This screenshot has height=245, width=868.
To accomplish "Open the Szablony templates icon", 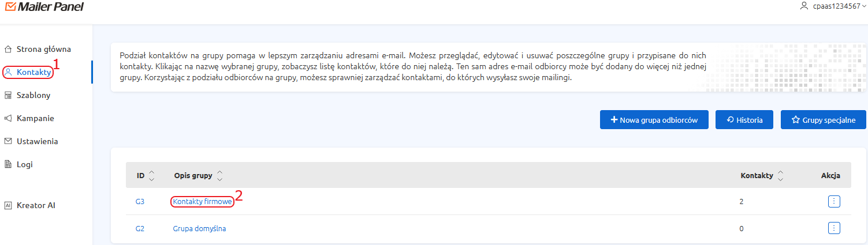I will pos(8,95).
